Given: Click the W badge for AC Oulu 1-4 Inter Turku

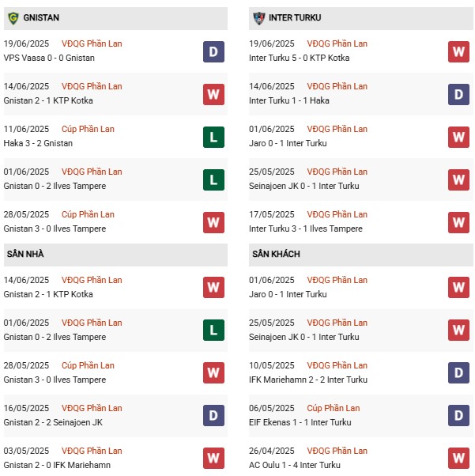Looking at the screenshot, I should [x=458, y=458].
